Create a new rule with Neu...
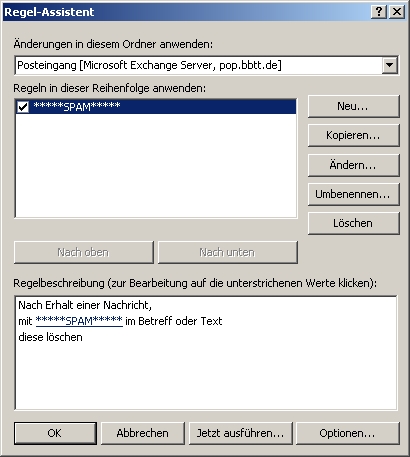 coord(353,106)
